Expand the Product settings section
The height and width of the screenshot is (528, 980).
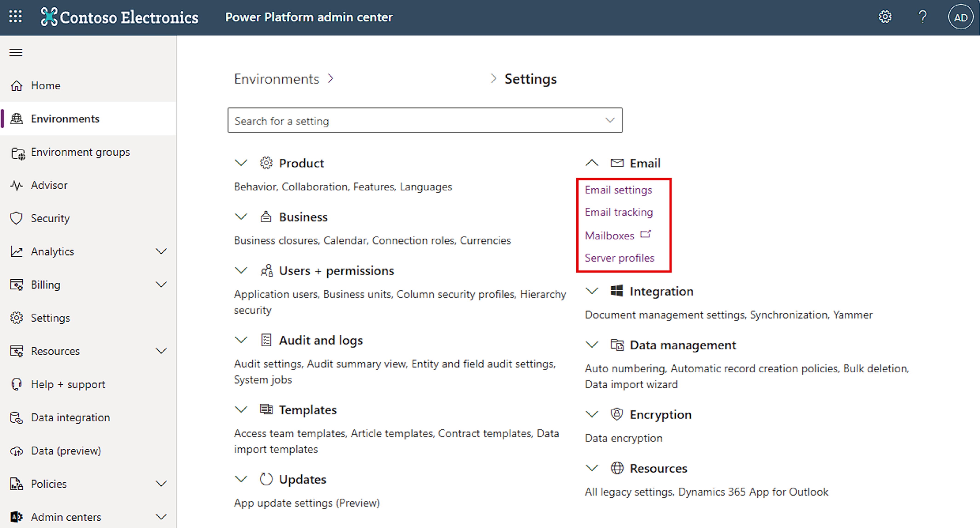coord(241,163)
